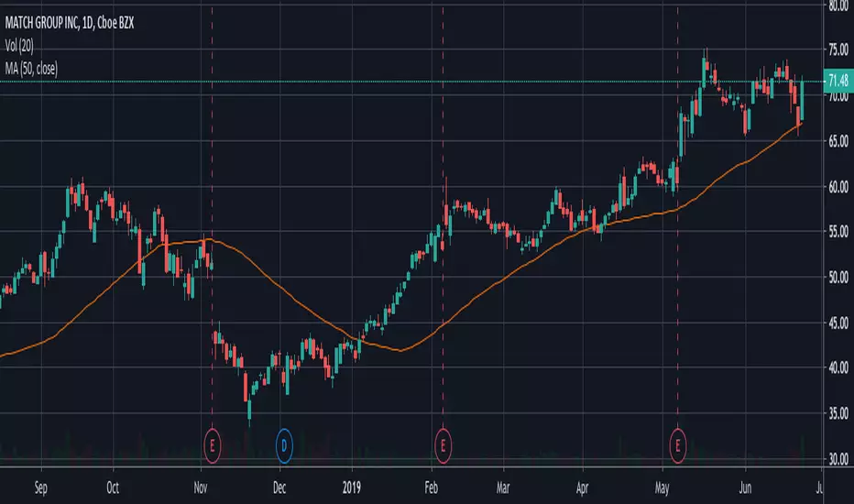Click the Feb label on time axis

[432, 488]
